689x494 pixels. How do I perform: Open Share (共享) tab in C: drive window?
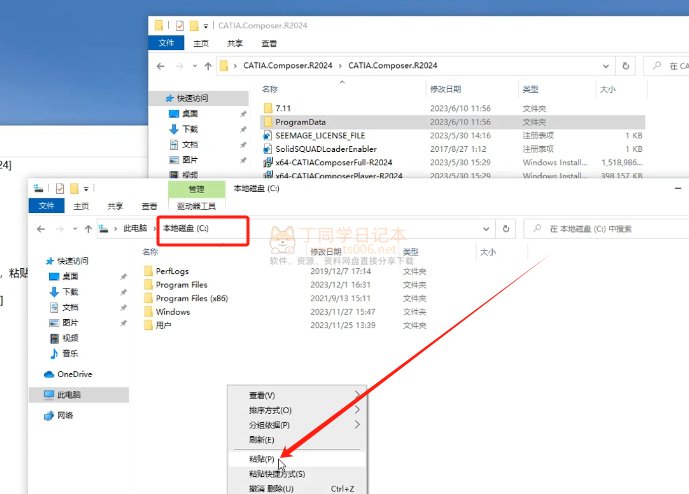115,206
